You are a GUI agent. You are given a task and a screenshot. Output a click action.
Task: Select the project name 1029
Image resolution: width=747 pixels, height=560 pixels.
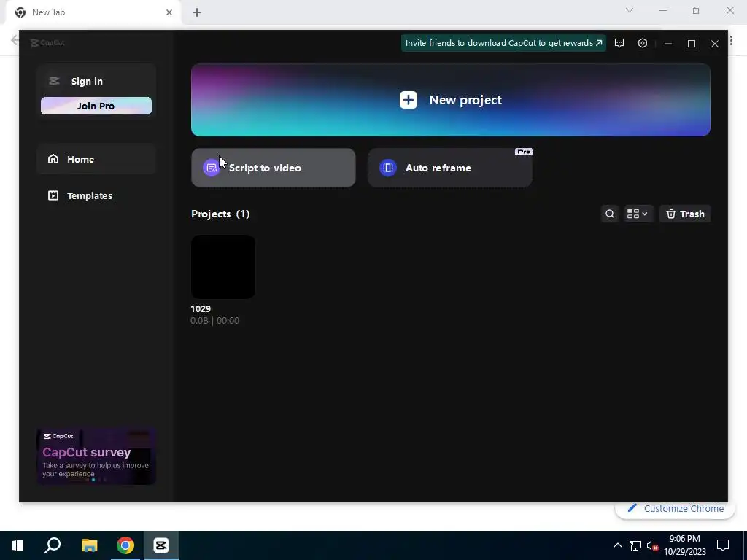click(x=201, y=308)
